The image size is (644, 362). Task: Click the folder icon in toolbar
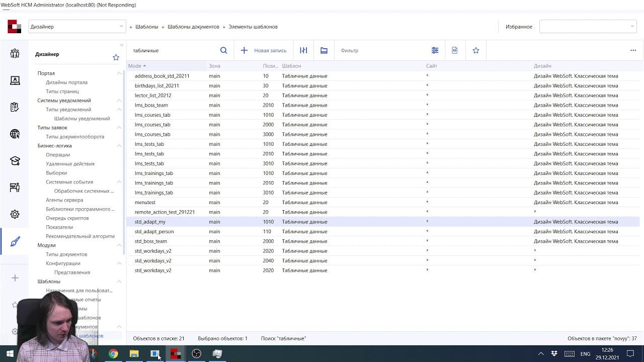pyautogui.click(x=324, y=50)
